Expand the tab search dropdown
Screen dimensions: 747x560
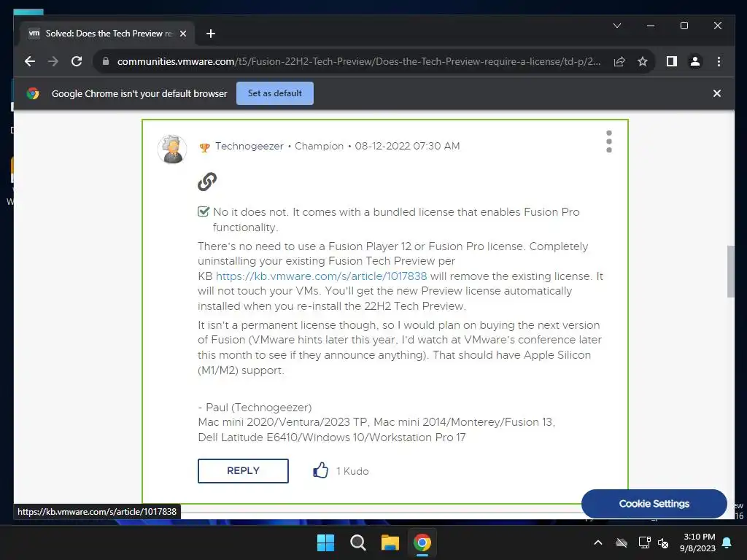point(617,26)
